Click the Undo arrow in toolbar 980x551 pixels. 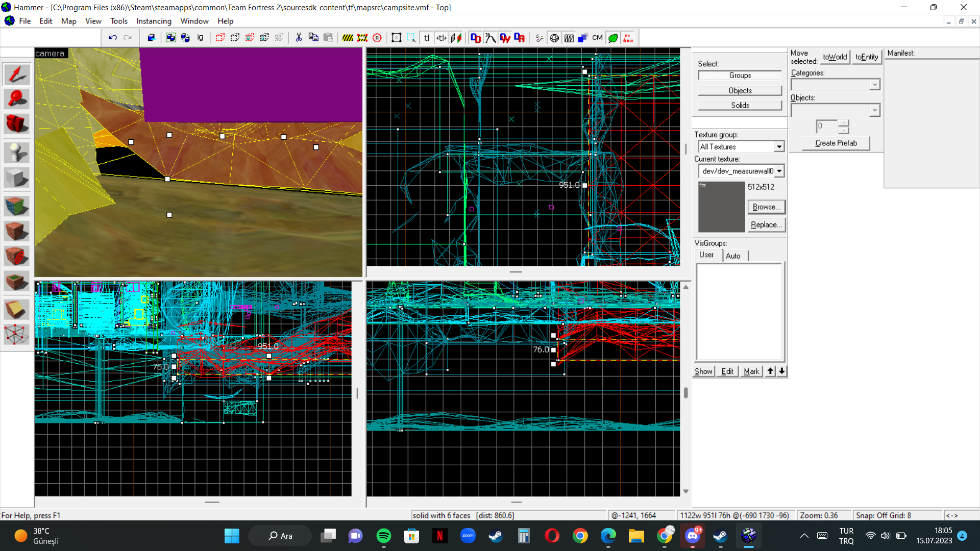point(113,38)
